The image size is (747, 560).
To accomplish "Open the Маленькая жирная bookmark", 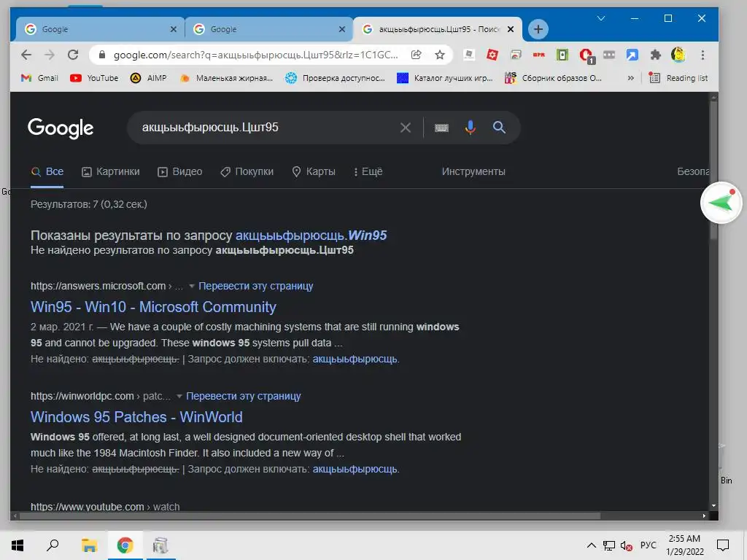I will tap(226, 78).
